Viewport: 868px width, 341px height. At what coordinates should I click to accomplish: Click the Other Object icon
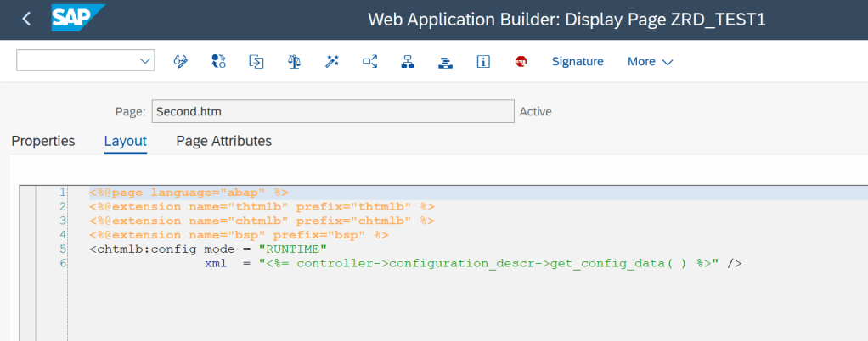click(x=256, y=61)
